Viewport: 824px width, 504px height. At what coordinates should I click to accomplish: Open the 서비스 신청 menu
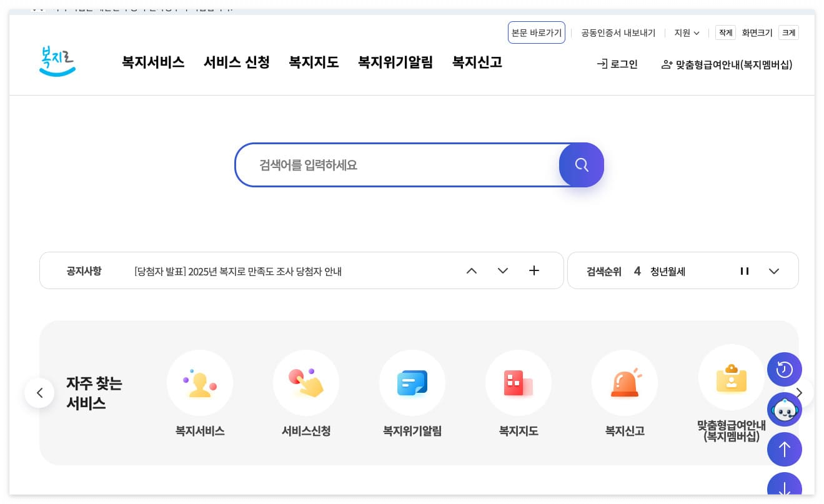coord(236,62)
